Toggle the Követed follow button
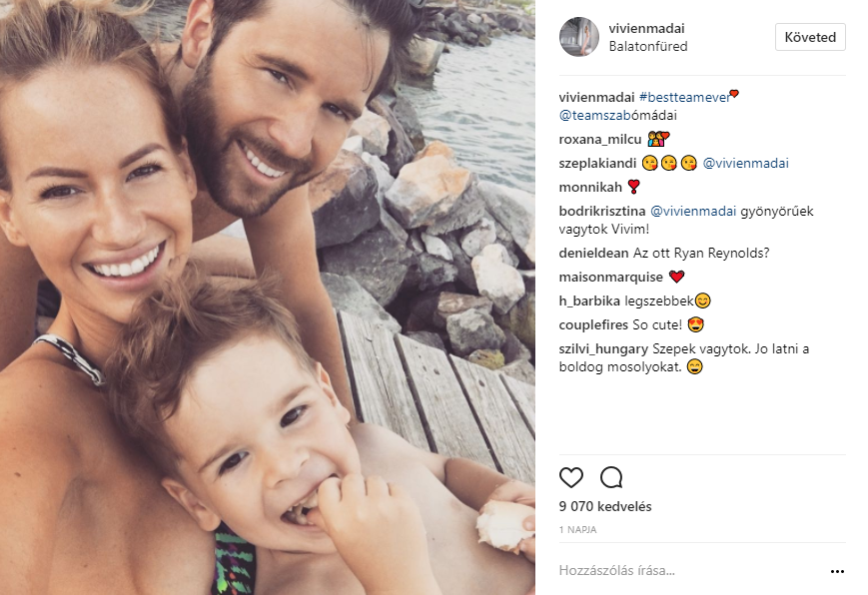Image resolution: width=868 pixels, height=595 pixels. (x=810, y=37)
